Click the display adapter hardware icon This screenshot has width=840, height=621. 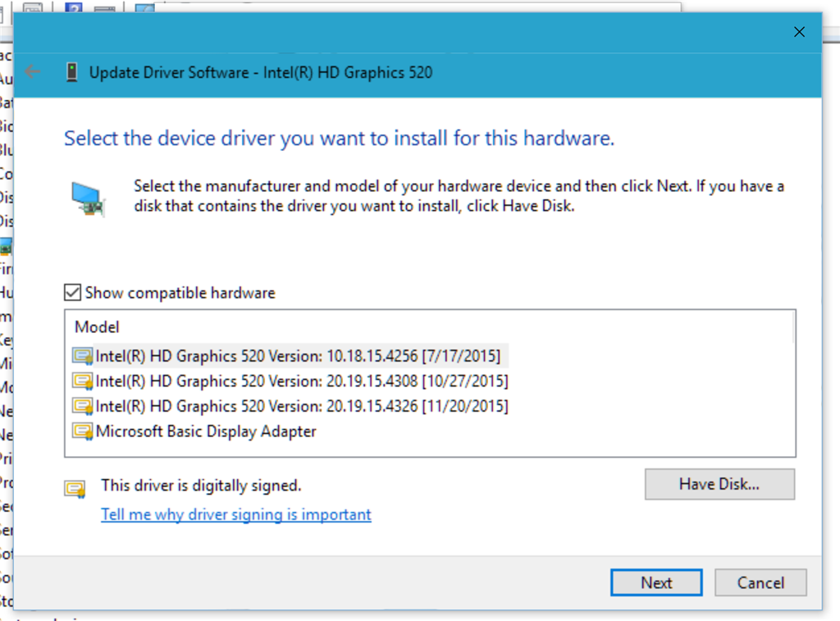[x=88, y=199]
